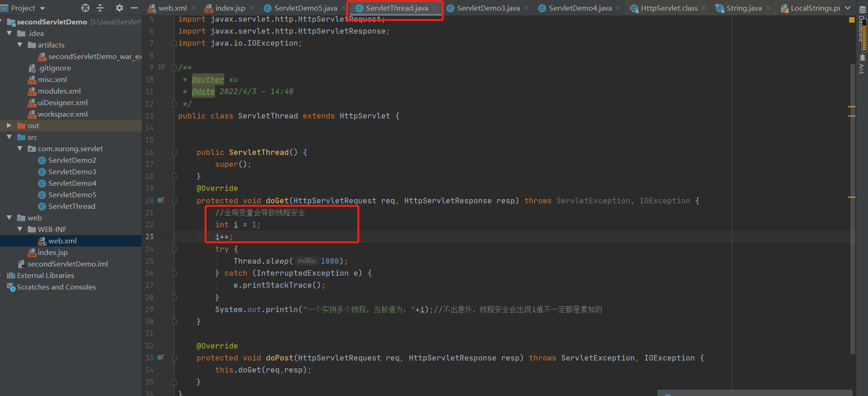Select misc.xml in project tree

pos(48,79)
